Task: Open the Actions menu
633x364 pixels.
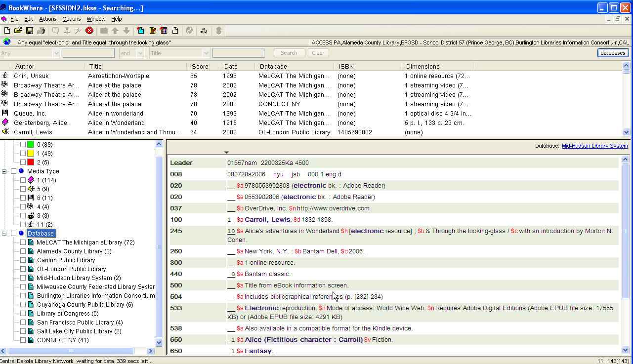Action: point(48,19)
